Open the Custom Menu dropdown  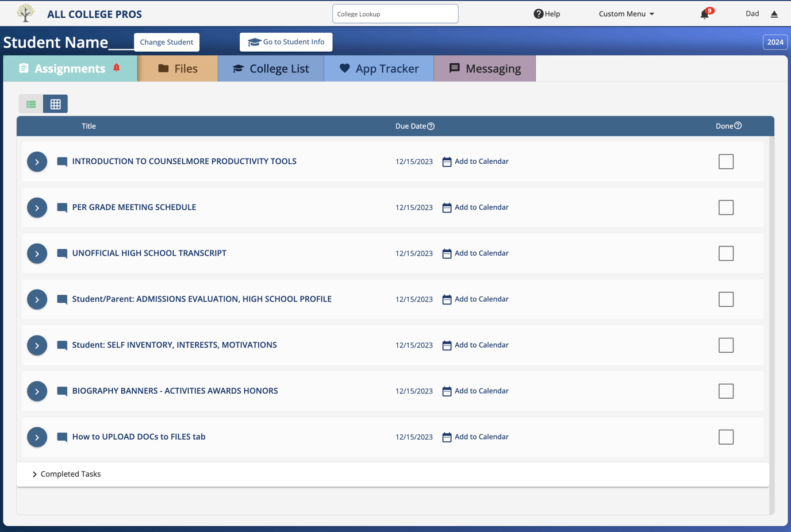[626, 14]
